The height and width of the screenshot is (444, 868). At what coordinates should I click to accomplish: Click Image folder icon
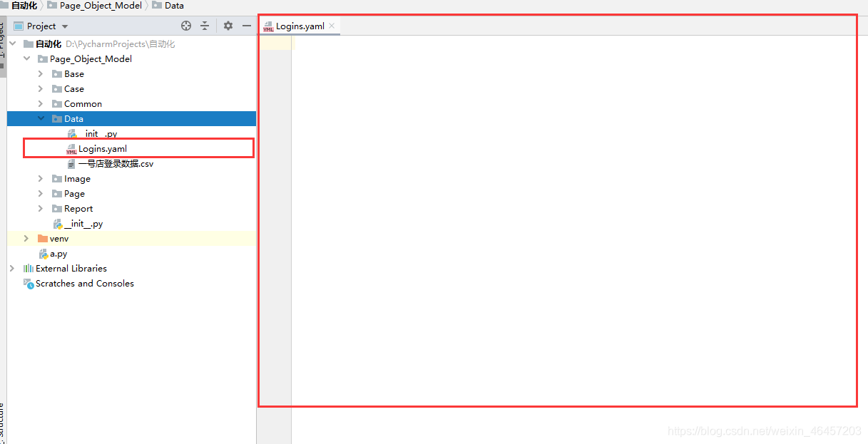tap(57, 179)
